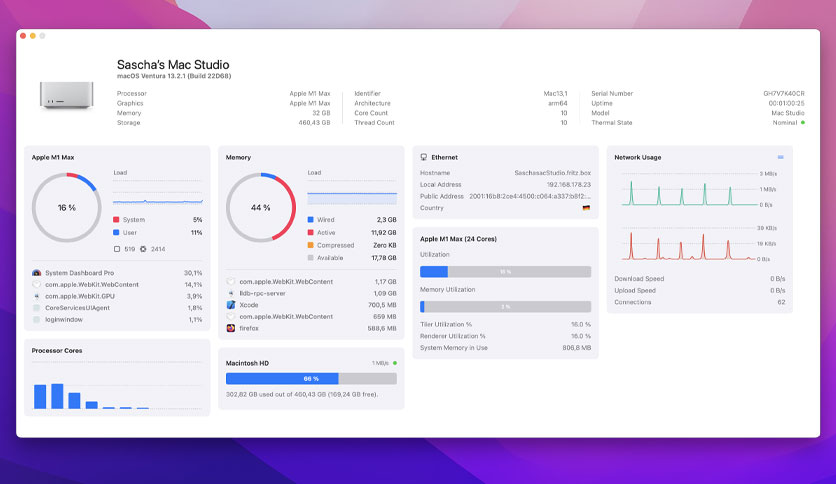
Task: Click the Sascha's Mac Studio title
Action: coord(173,64)
